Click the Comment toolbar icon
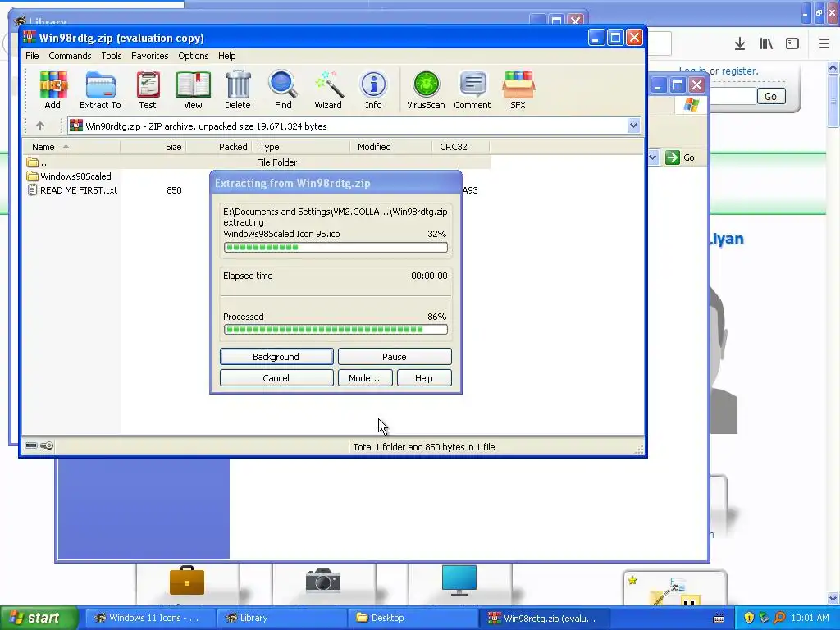This screenshot has height=630, width=840. click(x=472, y=90)
